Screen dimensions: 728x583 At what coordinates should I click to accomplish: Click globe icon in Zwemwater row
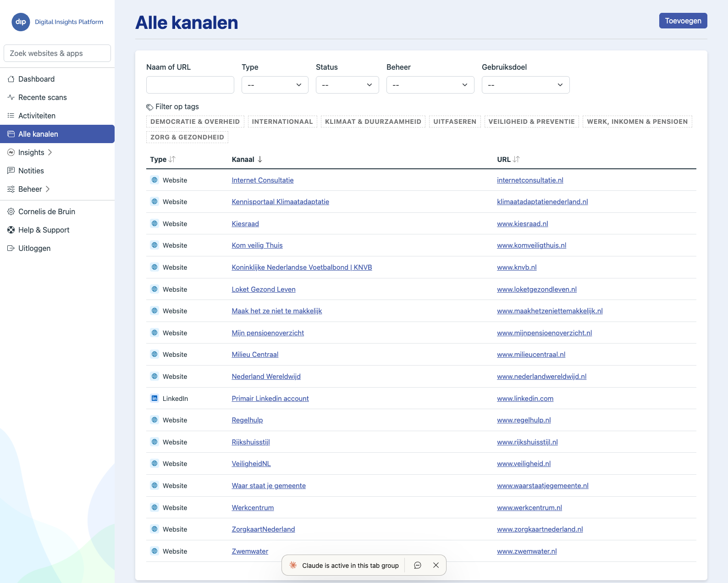click(x=154, y=551)
